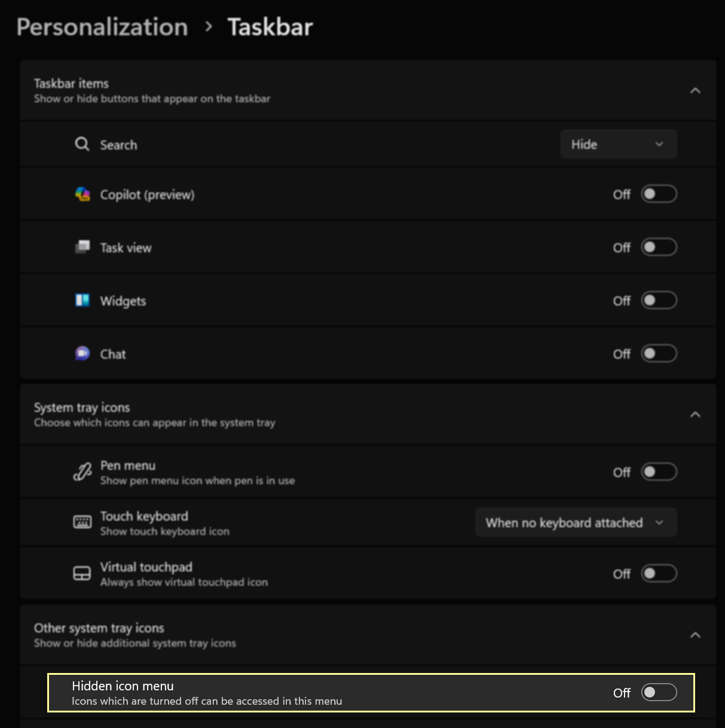Collapse the Taskbar items section
725x728 pixels.
point(695,90)
